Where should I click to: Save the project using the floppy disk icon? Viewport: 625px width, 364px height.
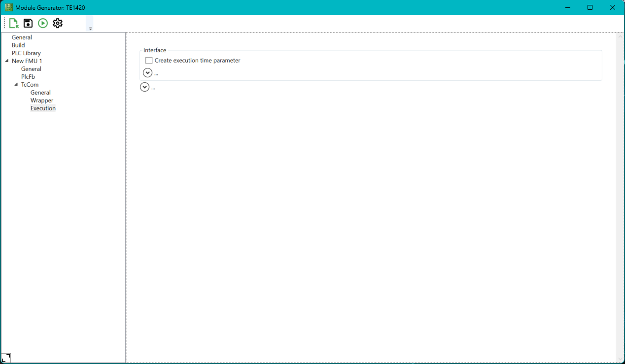(28, 23)
